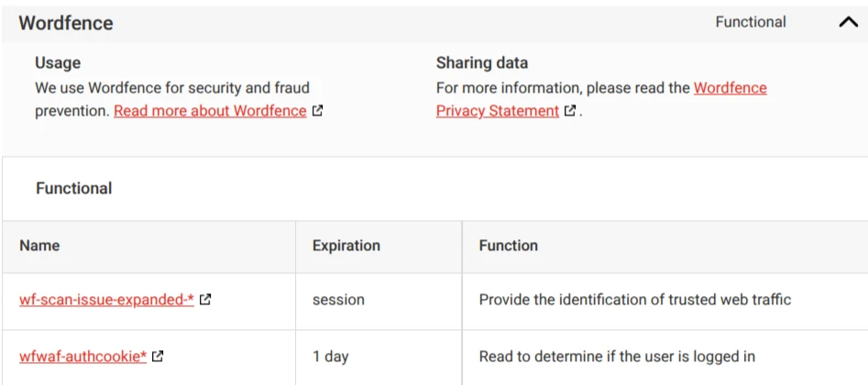Click the Name column header
Image resolution: width=868 pixels, height=385 pixels.
pyautogui.click(x=39, y=246)
